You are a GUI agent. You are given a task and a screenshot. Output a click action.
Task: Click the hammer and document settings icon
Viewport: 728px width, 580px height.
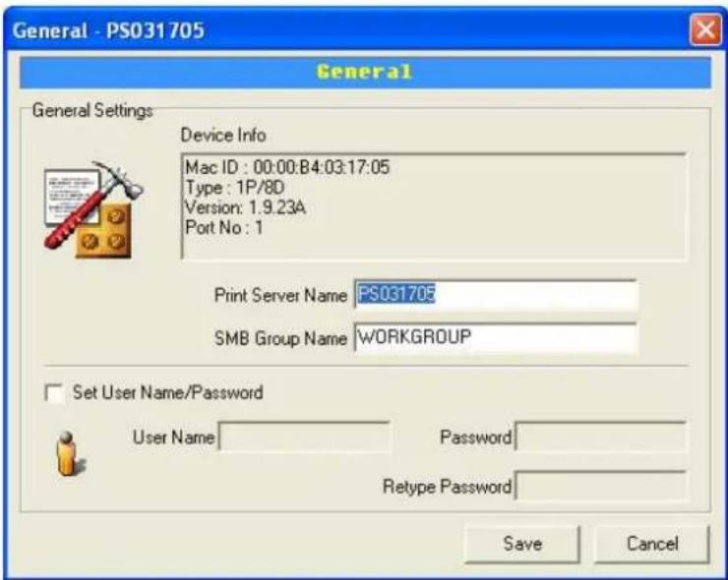click(93, 209)
